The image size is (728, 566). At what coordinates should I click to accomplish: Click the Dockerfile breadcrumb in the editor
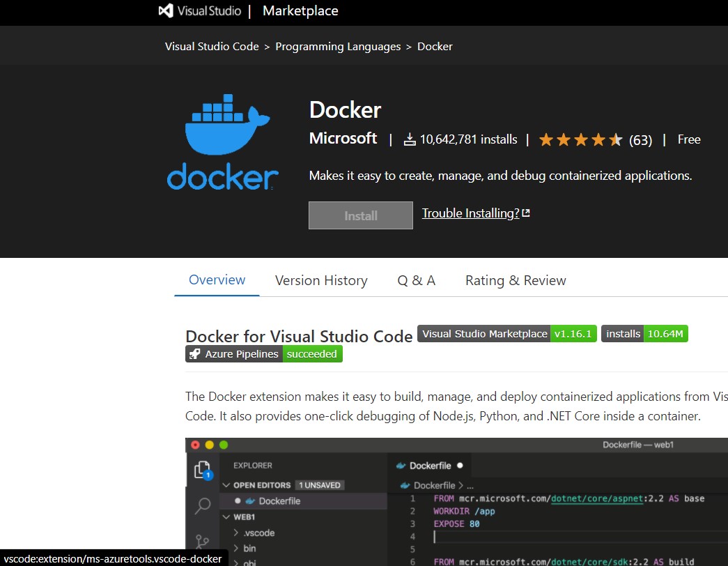[434, 485]
